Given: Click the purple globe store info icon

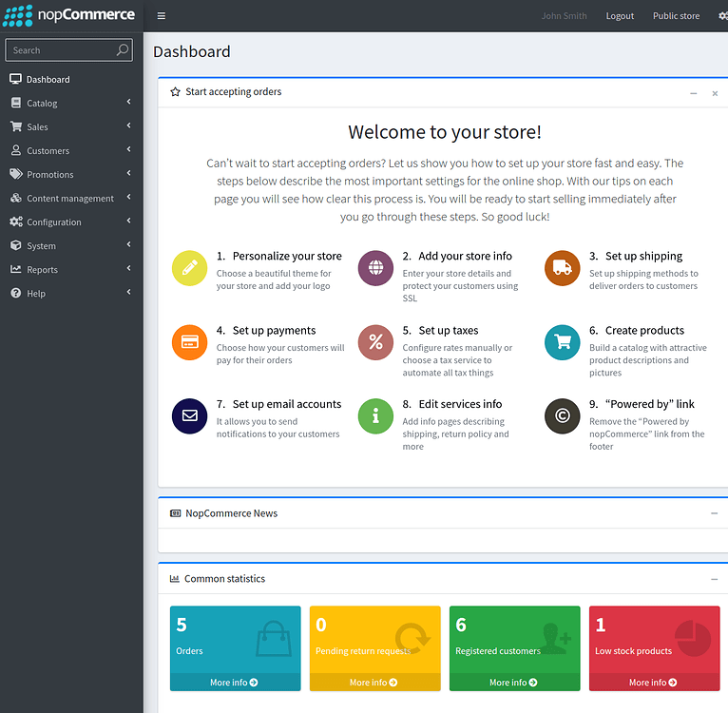Looking at the screenshot, I should [x=375, y=268].
